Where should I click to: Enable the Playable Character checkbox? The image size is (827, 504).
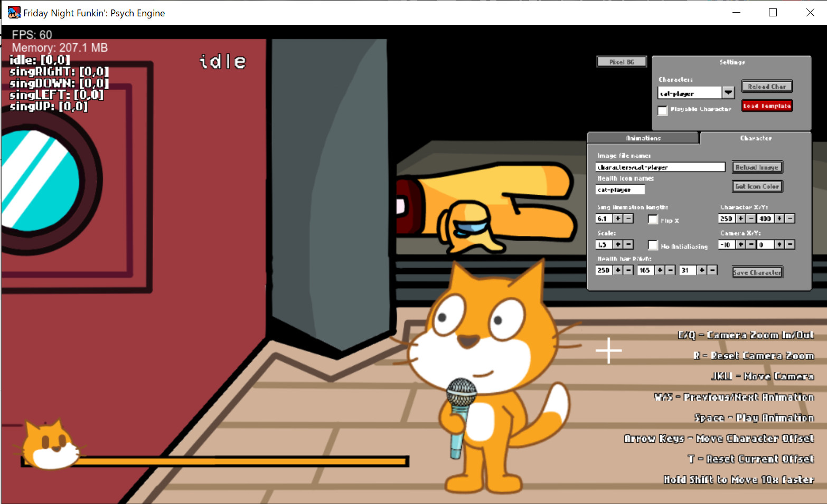663,110
